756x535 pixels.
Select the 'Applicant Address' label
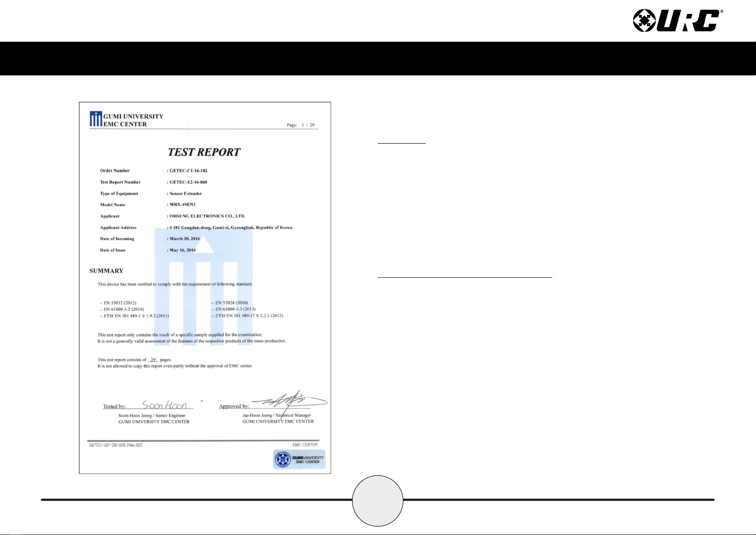pos(118,228)
